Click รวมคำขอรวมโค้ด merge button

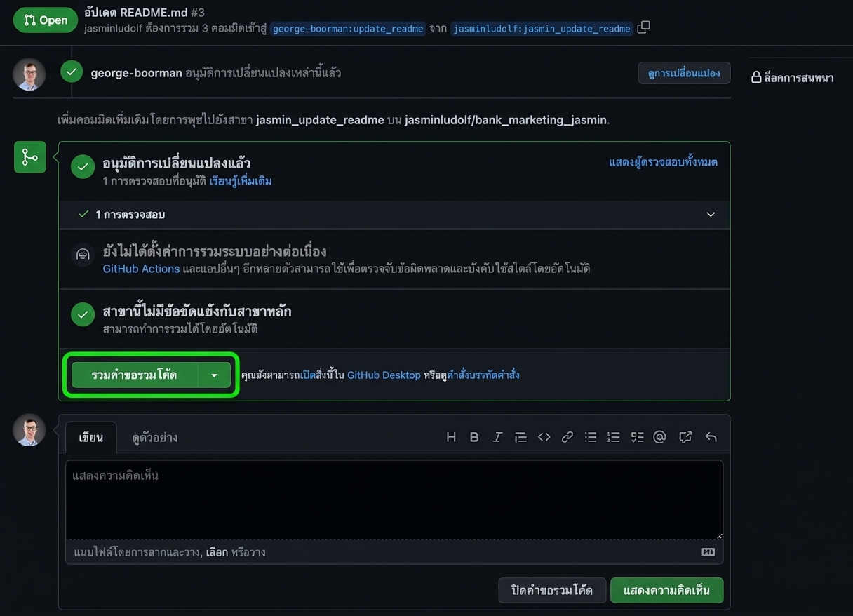135,375
